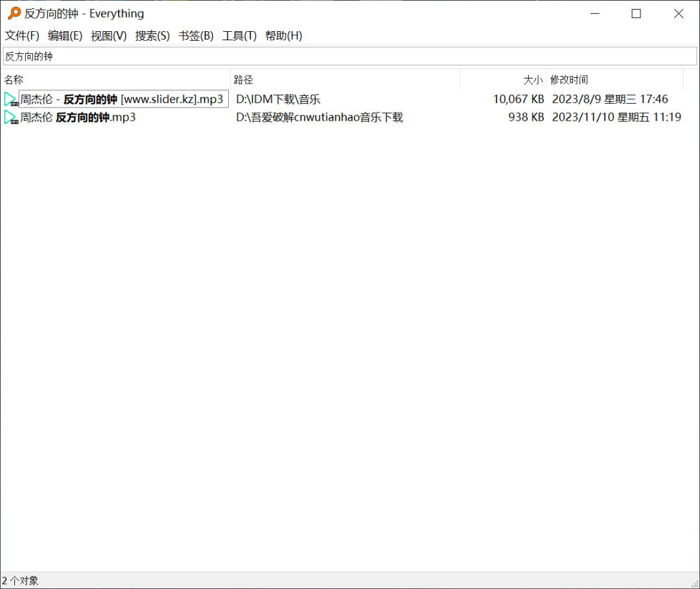Click the resize grip in status bar corner
This screenshot has height=589, width=700.
point(695,584)
